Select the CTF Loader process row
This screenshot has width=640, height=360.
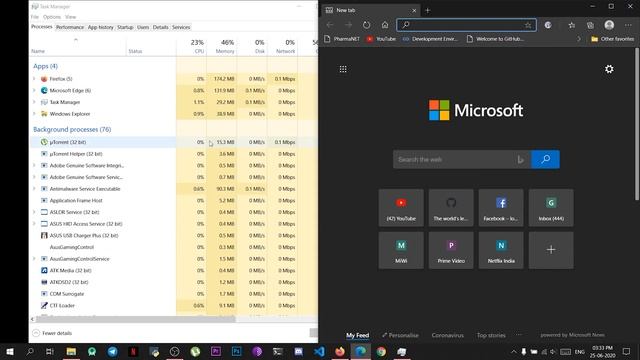173,305
